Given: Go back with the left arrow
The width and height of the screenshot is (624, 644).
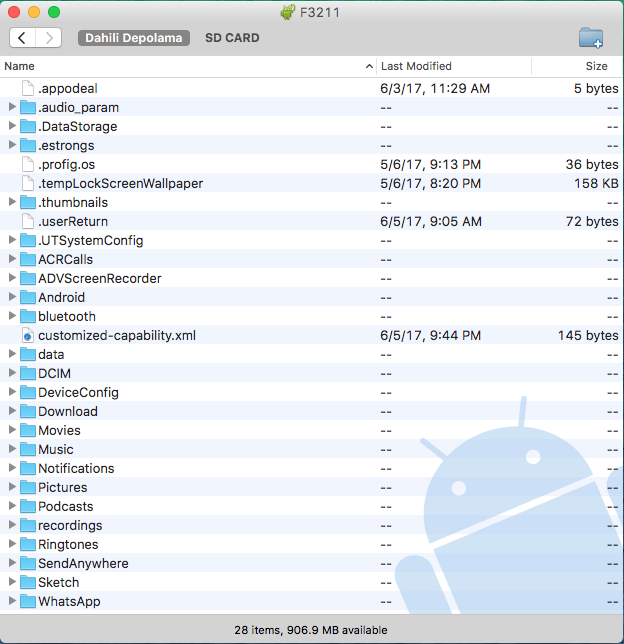Looking at the screenshot, I should [23, 38].
